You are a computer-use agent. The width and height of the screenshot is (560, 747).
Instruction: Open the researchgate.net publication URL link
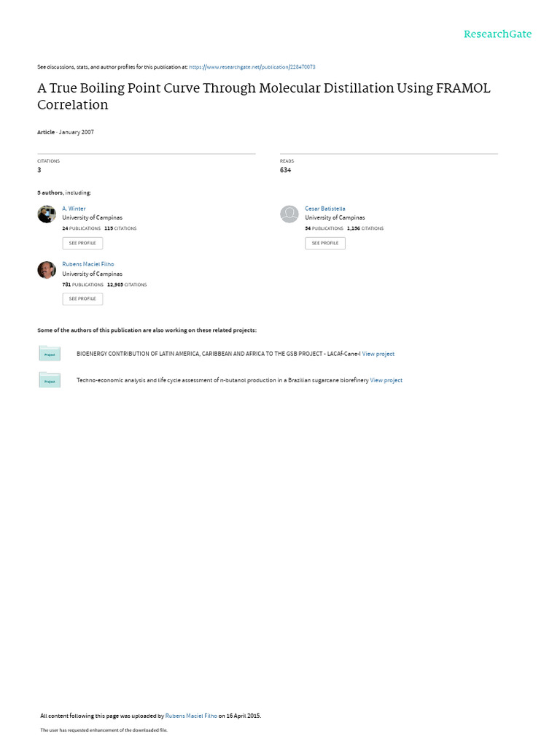click(252, 67)
